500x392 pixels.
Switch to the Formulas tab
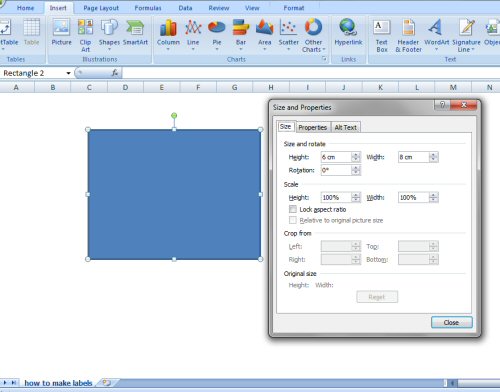tap(148, 8)
